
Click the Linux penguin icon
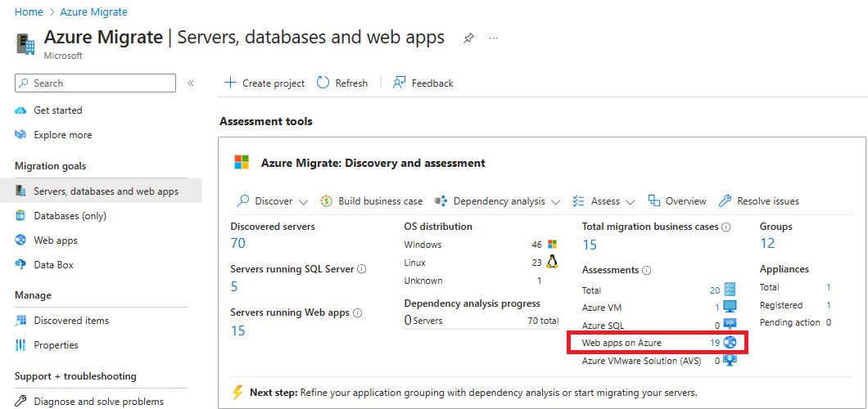click(551, 262)
